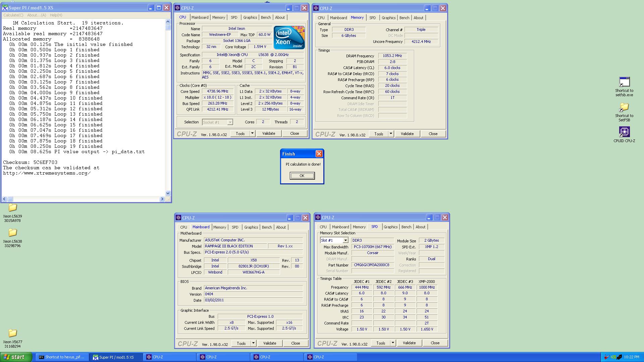Click the Intel Xeon inside logo
644x362 pixels.
click(289, 38)
